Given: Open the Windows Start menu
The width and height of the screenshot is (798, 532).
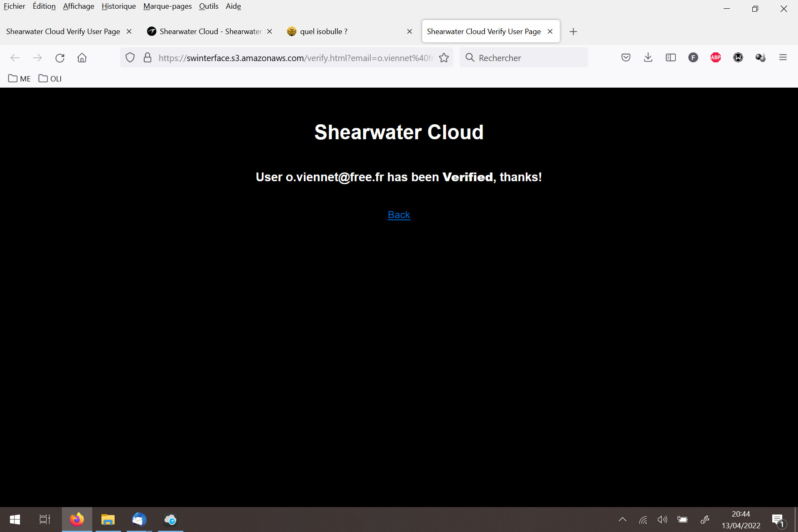Looking at the screenshot, I should point(15,520).
